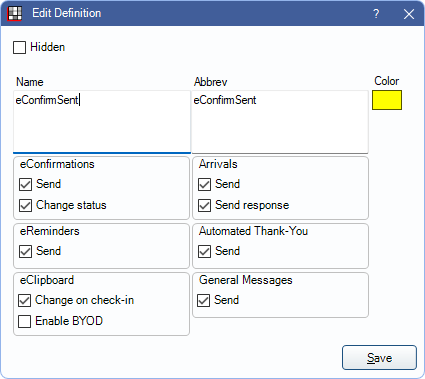
Task: Uncheck Arrivals Send checkbox
Action: 204,184
